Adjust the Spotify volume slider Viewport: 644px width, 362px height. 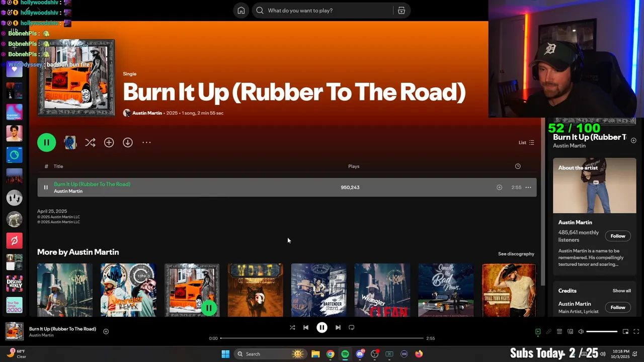point(602,332)
